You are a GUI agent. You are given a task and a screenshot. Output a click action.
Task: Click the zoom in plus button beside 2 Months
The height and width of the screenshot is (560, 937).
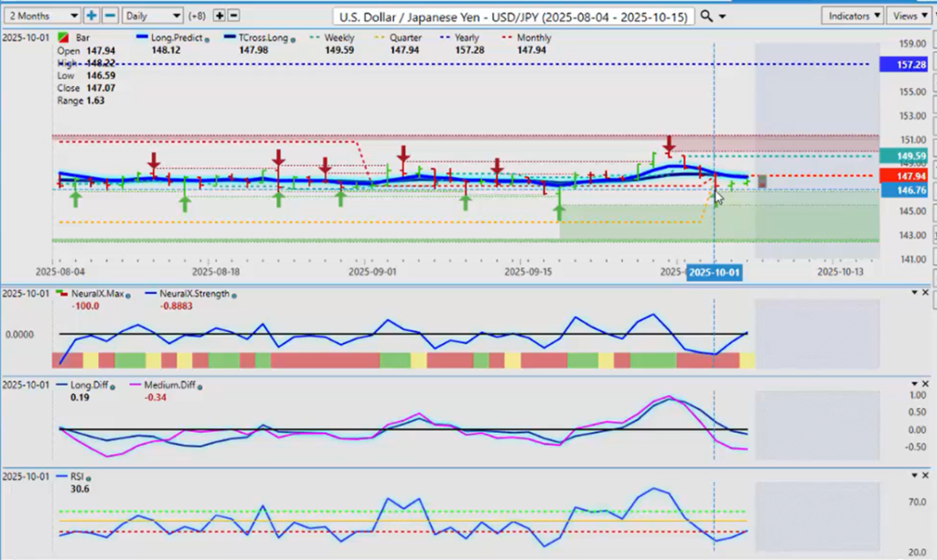point(92,16)
